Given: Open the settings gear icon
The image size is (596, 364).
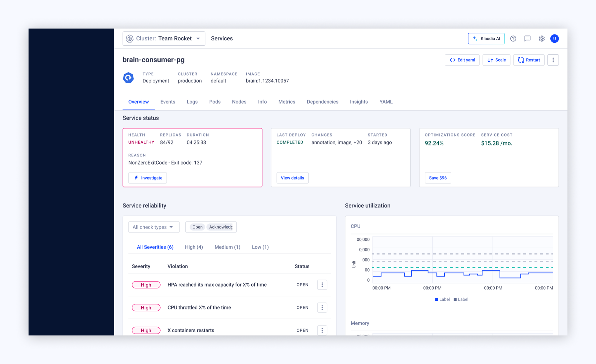Looking at the screenshot, I should 542,39.
